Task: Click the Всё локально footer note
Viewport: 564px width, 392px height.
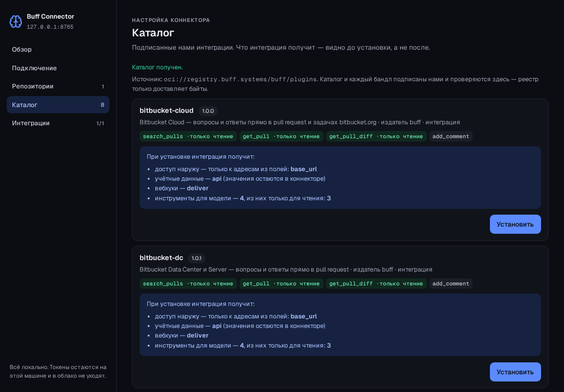Action: click(x=58, y=371)
